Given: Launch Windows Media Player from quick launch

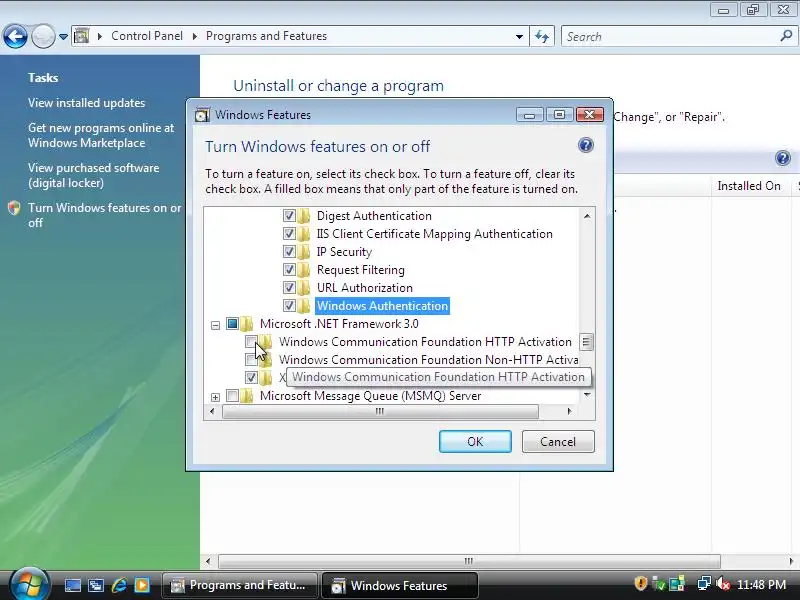Looking at the screenshot, I should (x=142, y=585).
